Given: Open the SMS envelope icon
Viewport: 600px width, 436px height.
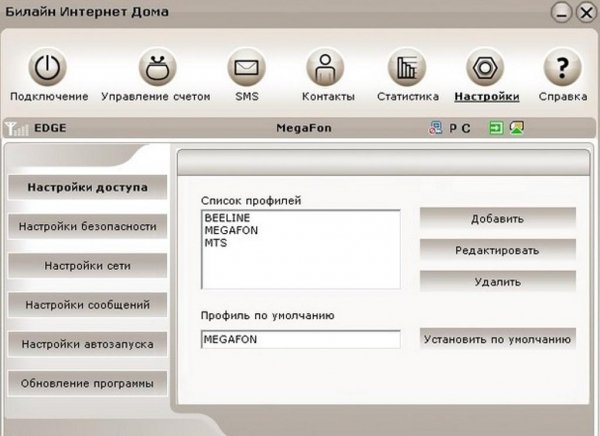Looking at the screenshot, I should pyautogui.click(x=246, y=68).
